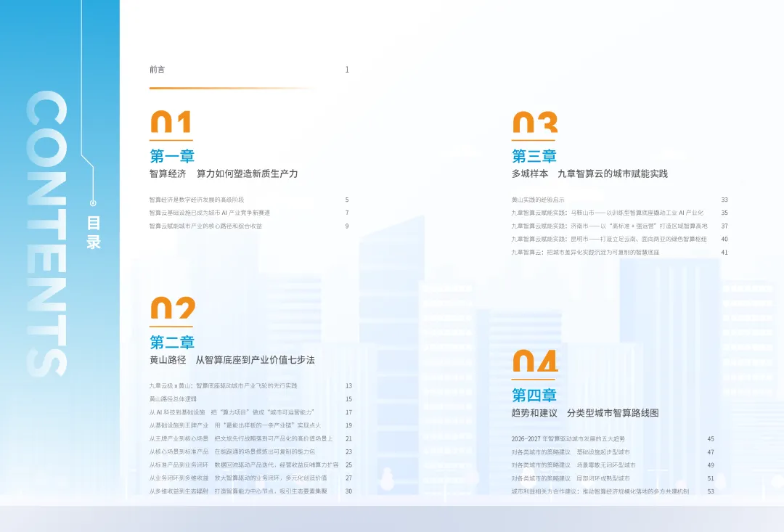Click the vertical 'CONTENTS' sidebar text
Image resolution: width=784 pixels, height=532 pixels.
pyautogui.click(x=46, y=234)
